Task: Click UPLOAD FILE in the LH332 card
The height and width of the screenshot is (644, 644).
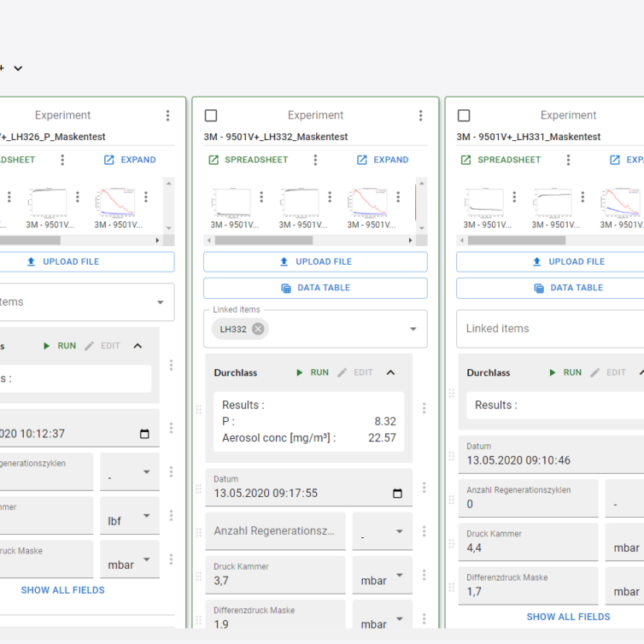Action: (315, 261)
